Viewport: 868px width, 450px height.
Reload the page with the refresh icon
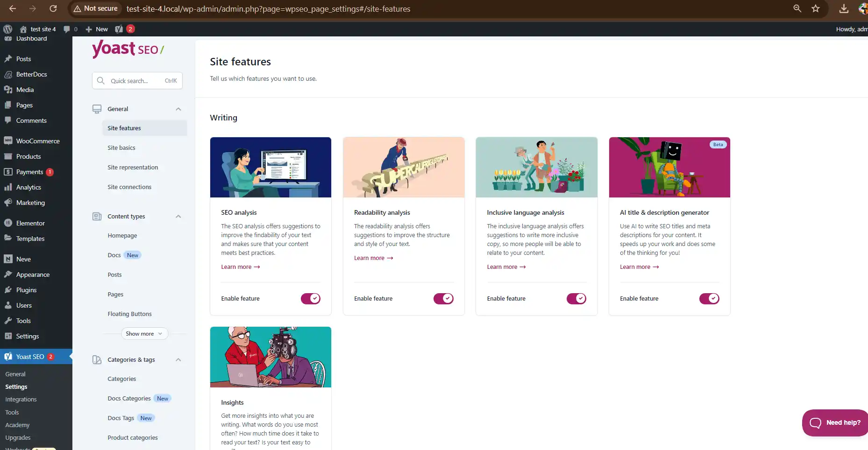coord(53,8)
